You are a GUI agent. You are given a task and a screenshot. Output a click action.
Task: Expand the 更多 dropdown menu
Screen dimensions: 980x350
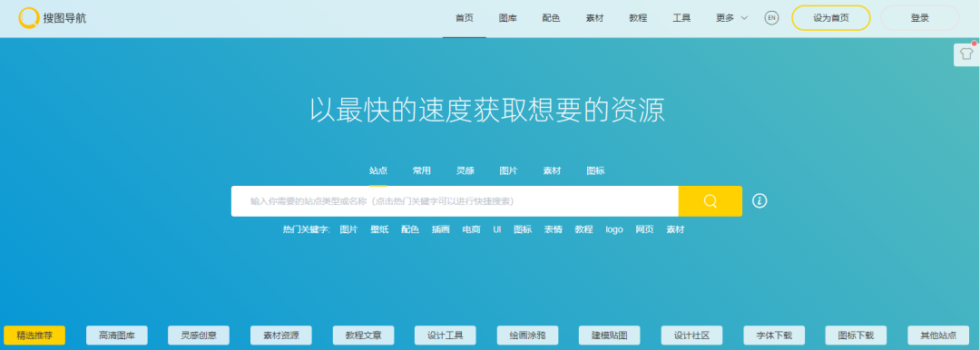tap(731, 18)
